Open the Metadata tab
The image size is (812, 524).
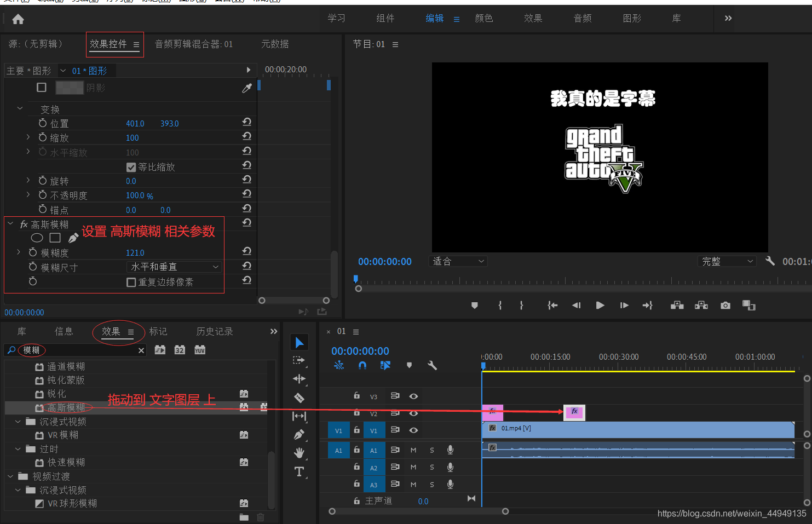275,44
